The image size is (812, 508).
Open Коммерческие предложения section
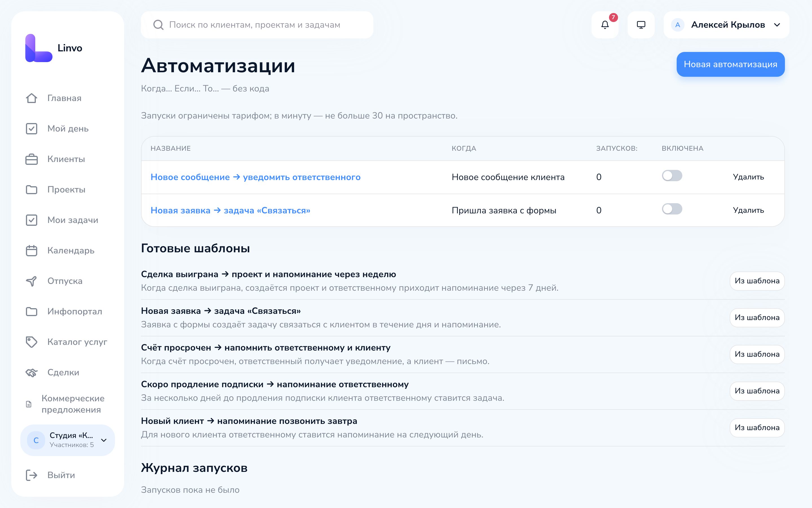[73, 404]
